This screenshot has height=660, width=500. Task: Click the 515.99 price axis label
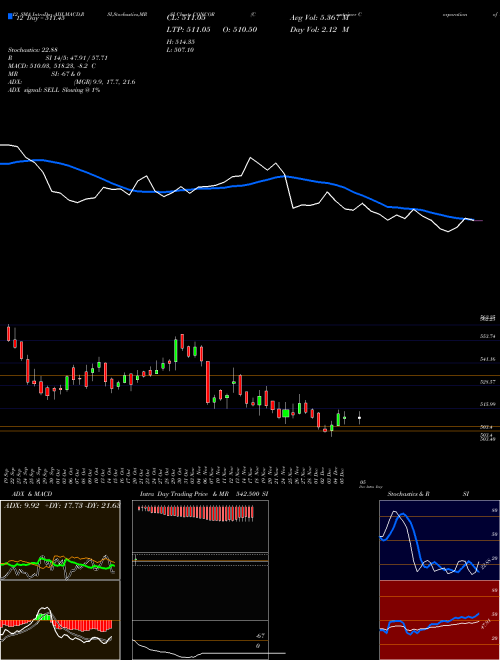click(x=488, y=404)
